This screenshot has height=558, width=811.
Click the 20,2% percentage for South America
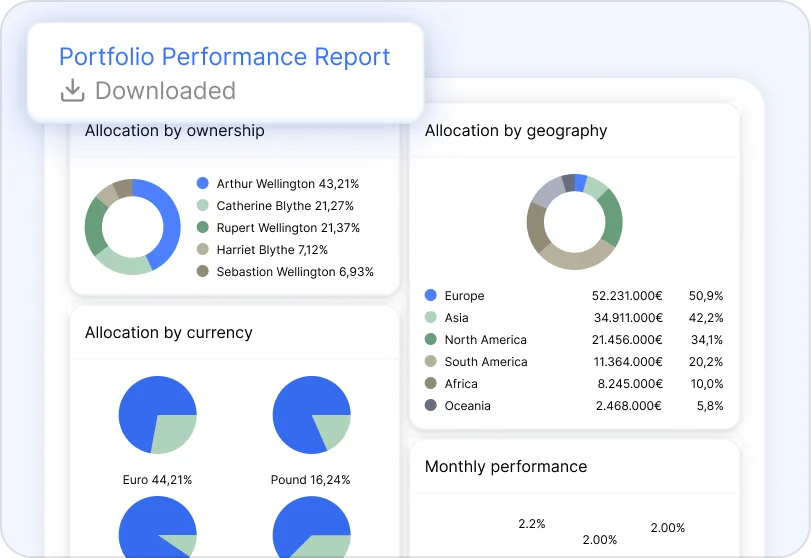pos(706,361)
